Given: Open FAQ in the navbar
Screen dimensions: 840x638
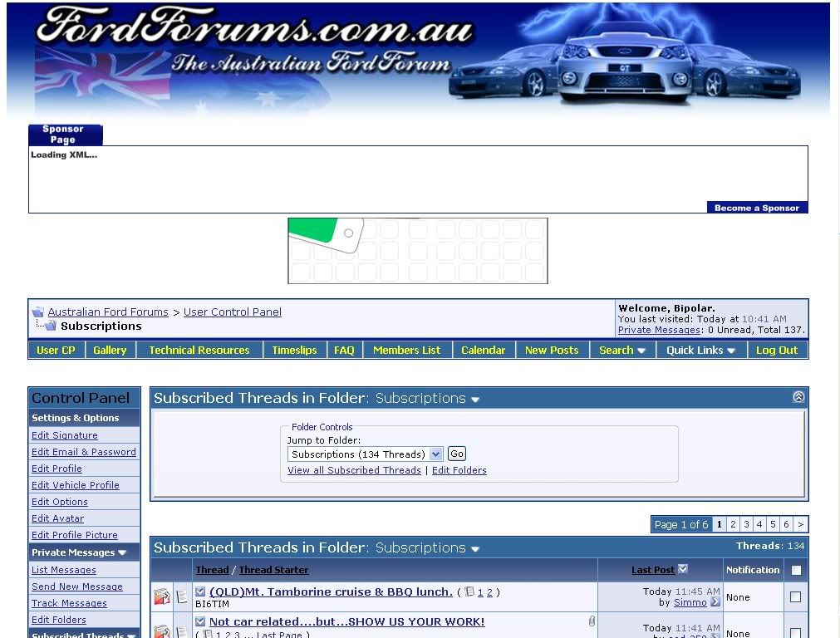Looking at the screenshot, I should pos(344,351).
